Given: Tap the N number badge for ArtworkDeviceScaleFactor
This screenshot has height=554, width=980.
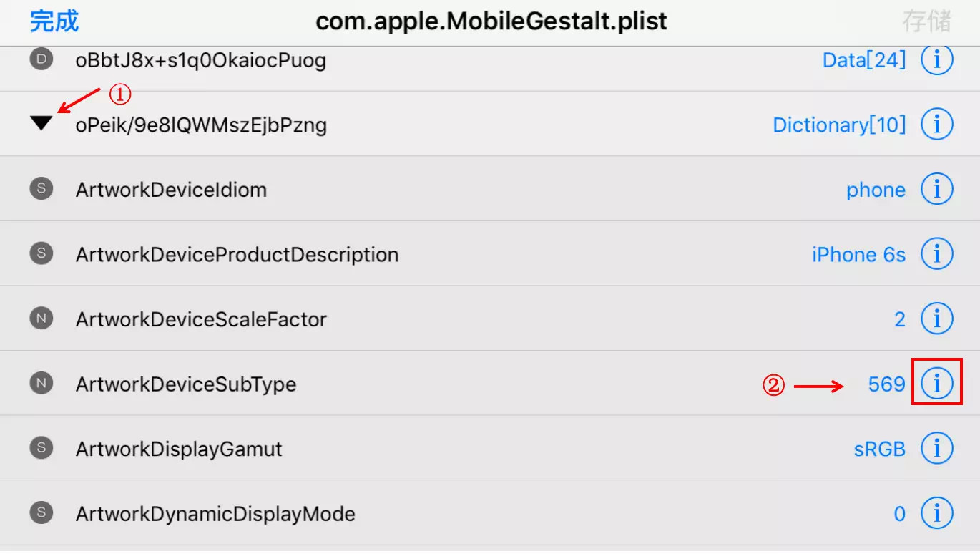Looking at the screenshot, I should click(x=40, y=318).
